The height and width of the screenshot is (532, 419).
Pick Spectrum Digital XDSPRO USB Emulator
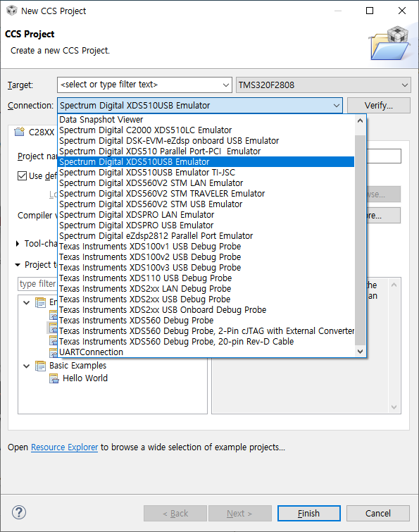pyautogui.click(x=206, y=225)
